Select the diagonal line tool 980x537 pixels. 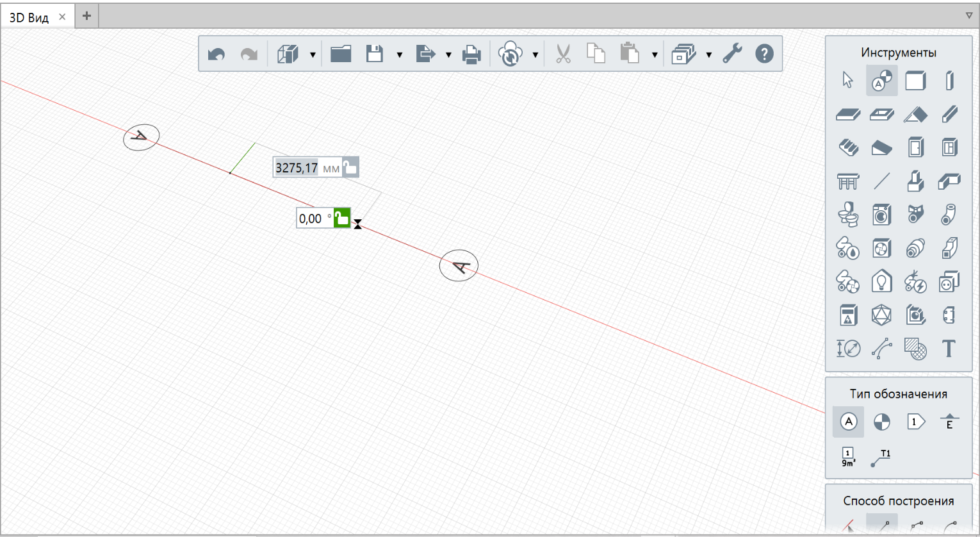(x=882, y=181)
